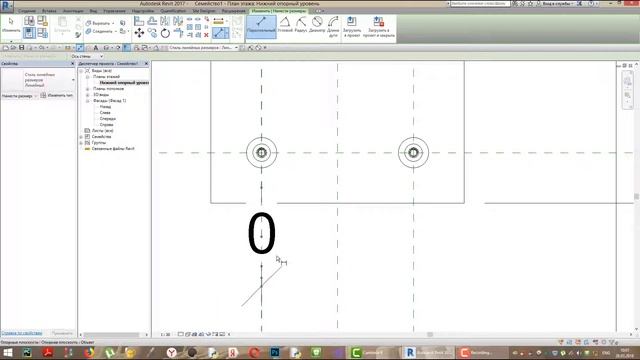Screen dimensions: 640x360
Task: Open Photoshop from the taskbar
Action: (x=276, y=352)
